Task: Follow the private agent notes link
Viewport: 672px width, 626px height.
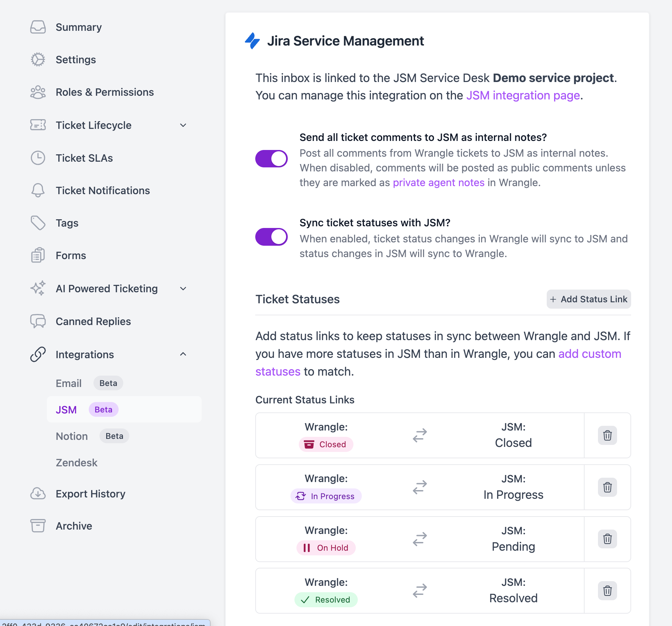Action: pyautogui.click(x=439, y=183)
